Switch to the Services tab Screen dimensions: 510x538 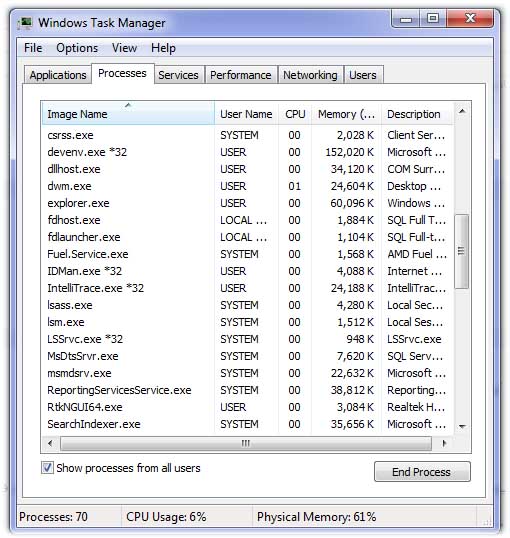tap(178, 75)
